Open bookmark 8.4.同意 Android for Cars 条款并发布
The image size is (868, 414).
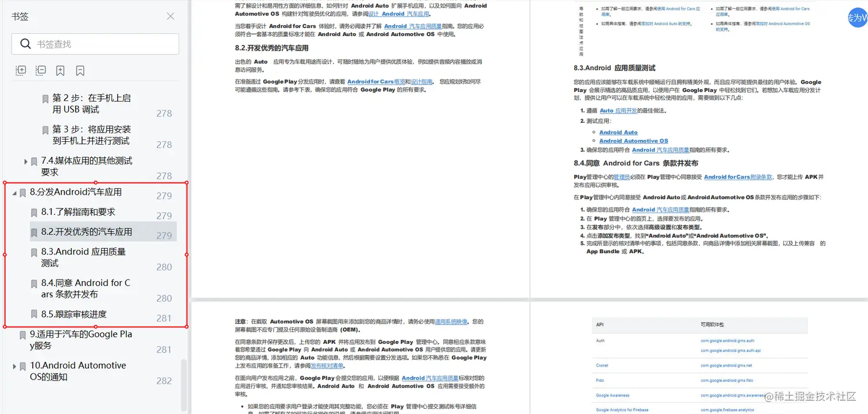86,288
